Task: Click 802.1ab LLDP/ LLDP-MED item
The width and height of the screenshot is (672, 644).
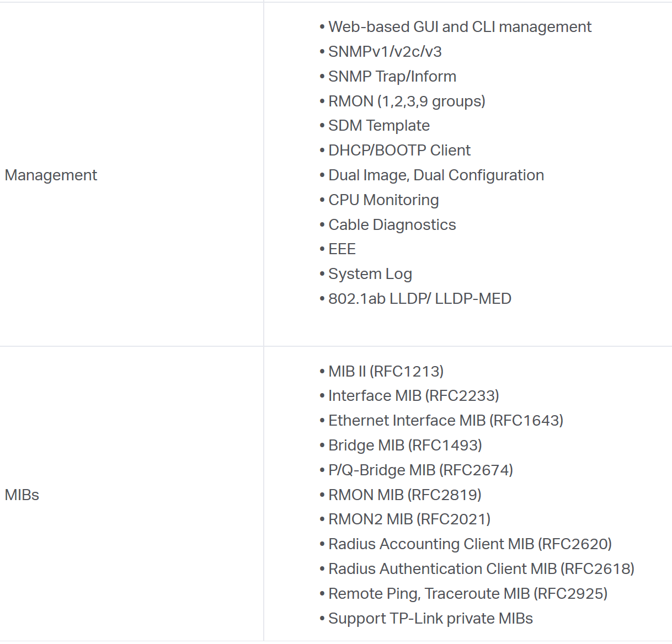Action: (420, 299)
